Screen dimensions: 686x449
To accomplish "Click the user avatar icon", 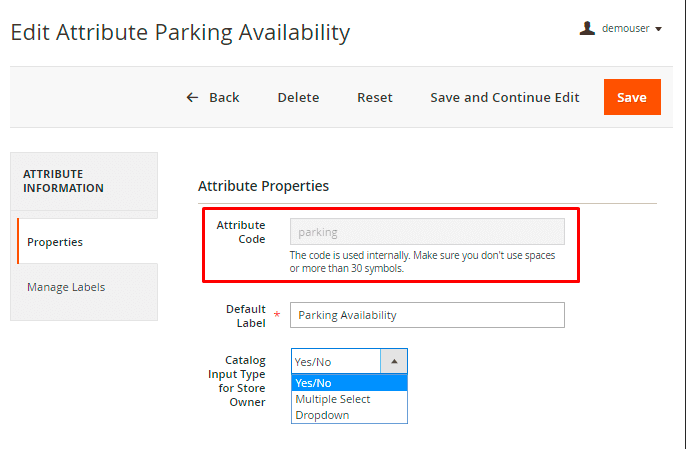I will (588, 28).
